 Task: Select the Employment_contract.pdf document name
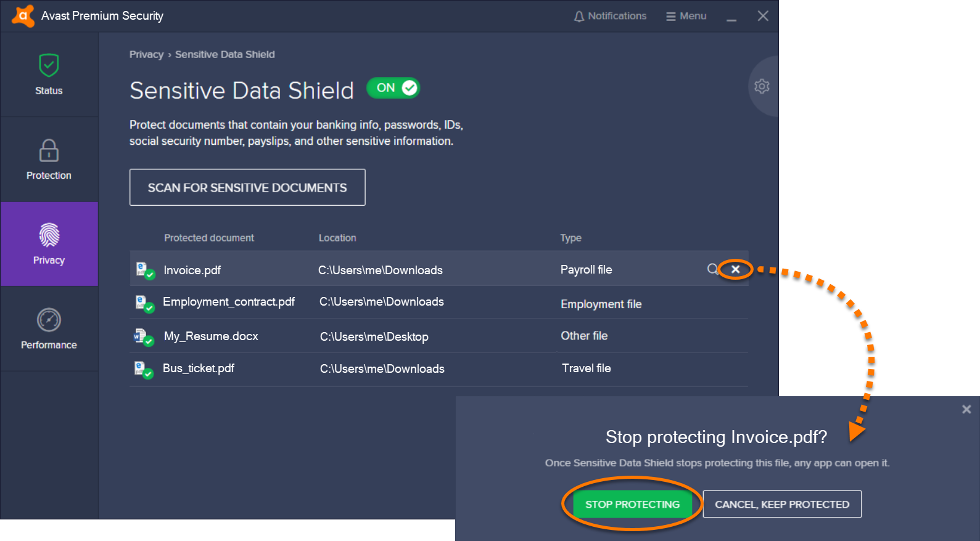point(229,301)
